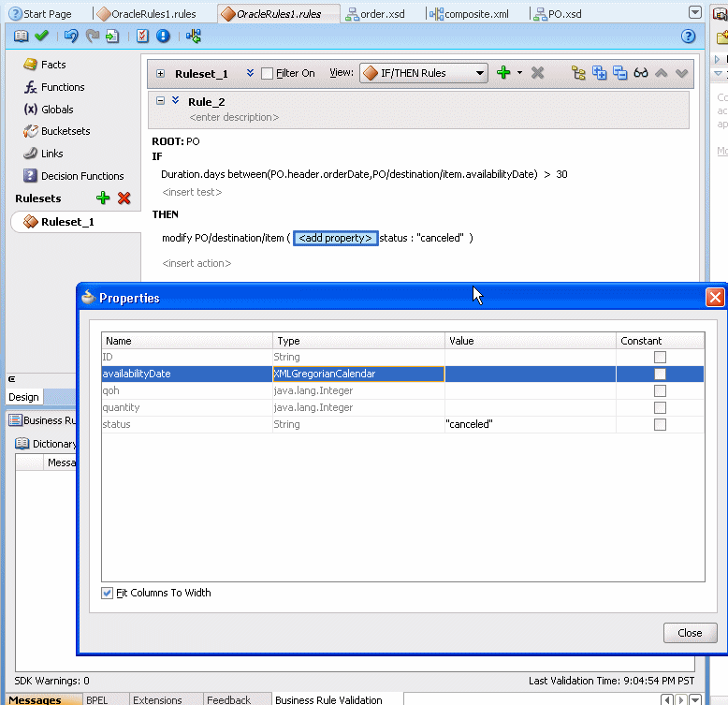This screenshot has width=728, height=705.
Task: Close the Properties dialog with Close button
Action: pyautogui.click(x=690, y=633)
